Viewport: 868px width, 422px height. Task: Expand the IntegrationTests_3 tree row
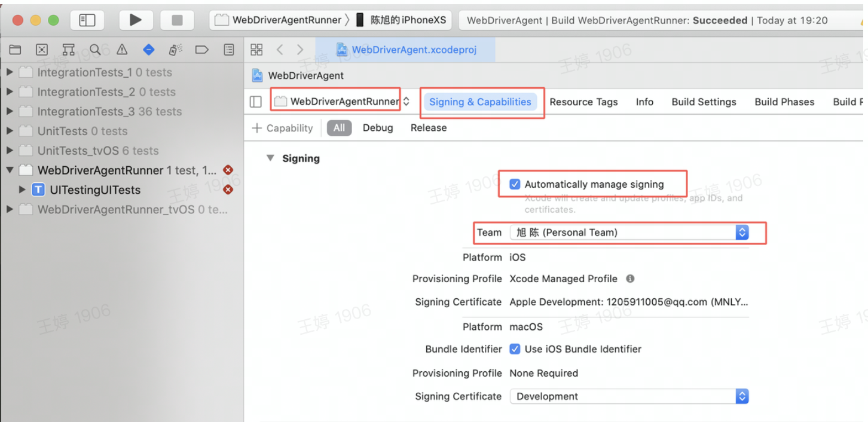coord(10,111)
